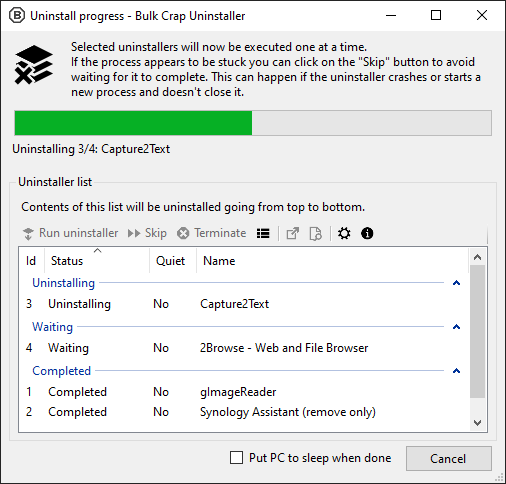Click the document properties toolbar icon
The width and height of the screenshot is (506, 484).
pyautogui.click(x=315, y=233)
